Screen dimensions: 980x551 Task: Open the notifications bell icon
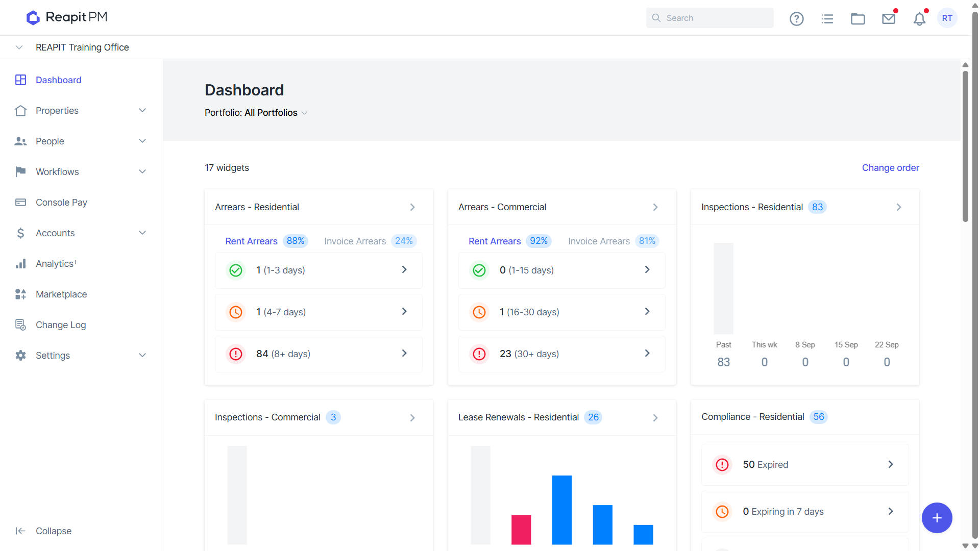pyautogui.click(x=919, y=19)
